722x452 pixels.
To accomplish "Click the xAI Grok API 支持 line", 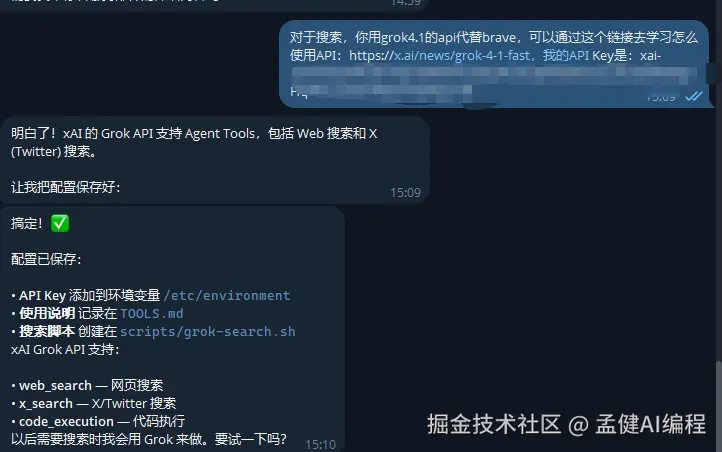I will point(65,349).
